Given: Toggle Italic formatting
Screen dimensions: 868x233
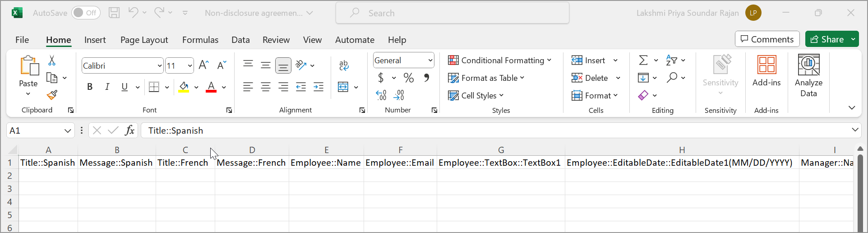Looking at the screenshot, I should tap(107, 87).
